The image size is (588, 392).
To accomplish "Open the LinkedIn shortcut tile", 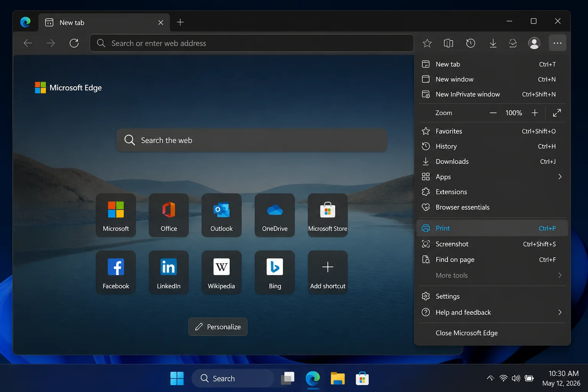I will click(x=169, y=272).
